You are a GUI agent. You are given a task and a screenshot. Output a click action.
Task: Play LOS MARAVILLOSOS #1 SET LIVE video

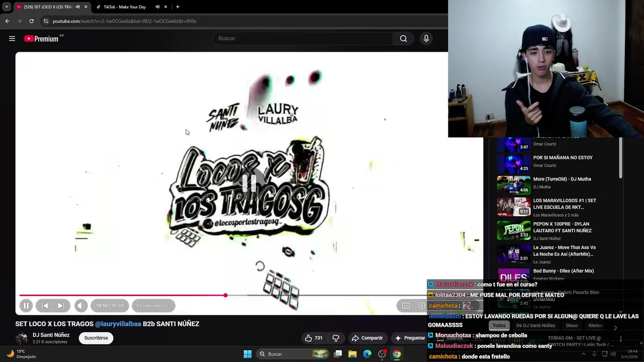565,204
